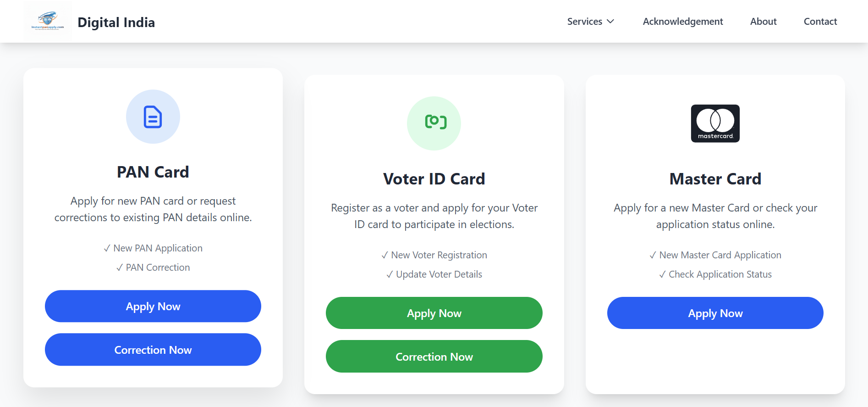Expand the Services dropdown chevron

click(x=610, y=22)
